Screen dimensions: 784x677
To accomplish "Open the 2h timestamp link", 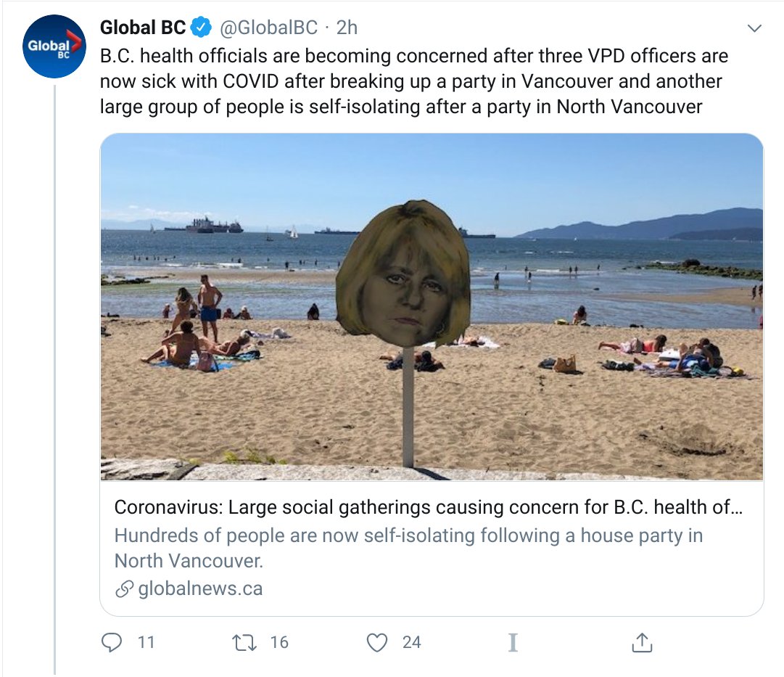I will point(347,28).
